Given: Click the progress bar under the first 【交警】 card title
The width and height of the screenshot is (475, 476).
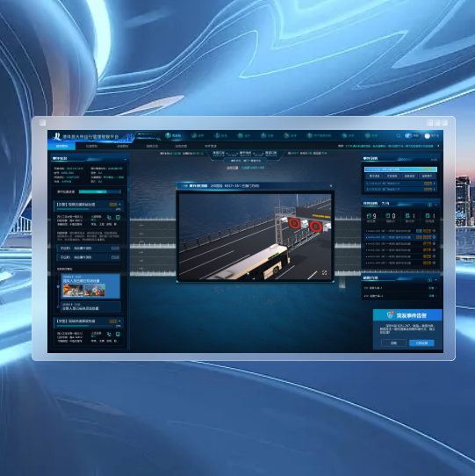Looking at the screenshot, I should (x=85, y=209).
